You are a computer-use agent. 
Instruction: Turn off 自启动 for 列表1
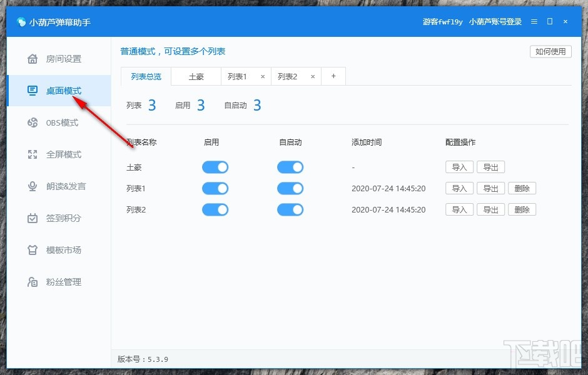tap(290, 188)
